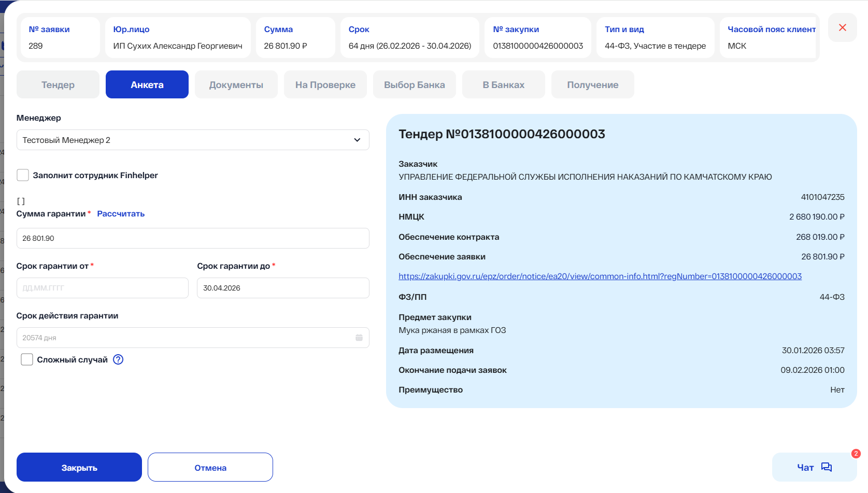Toggle the Заполнит сотрудник Finhelper checkbox
Viewport: 868px width, 493px height.
[23, 175]
